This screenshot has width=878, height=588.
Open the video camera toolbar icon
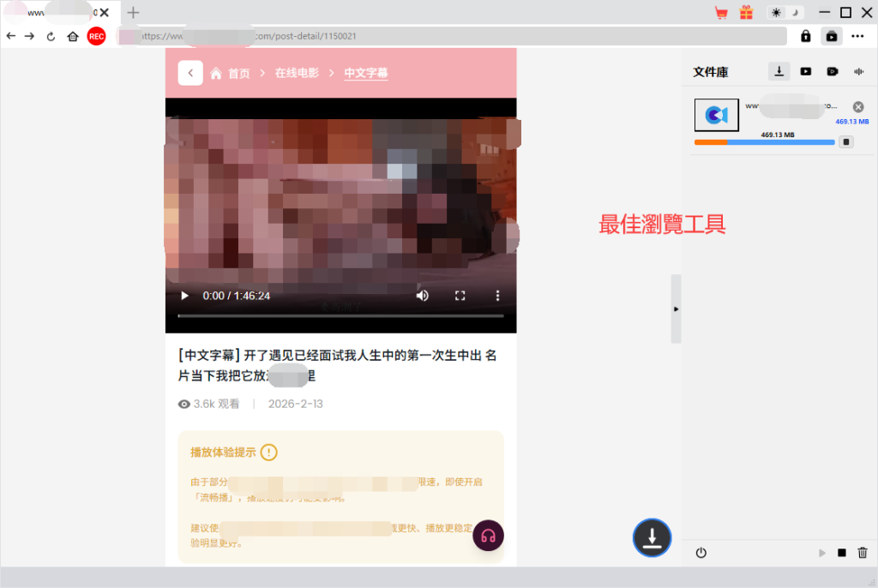point(832,36)
